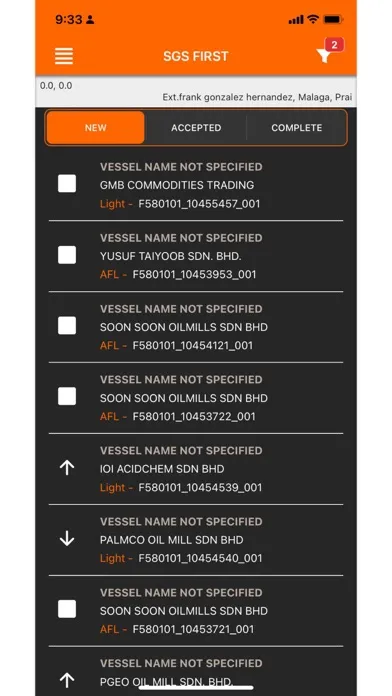Check the GMB COMMODITIES TRADING checkbox
This screenshot has width=392, height=696.
(x=67, y=184)
